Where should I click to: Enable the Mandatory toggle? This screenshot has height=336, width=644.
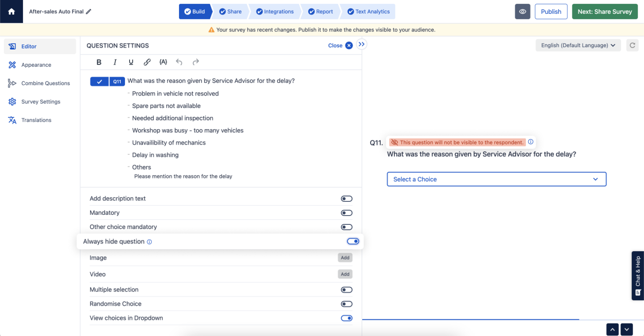tap(346, 213)
